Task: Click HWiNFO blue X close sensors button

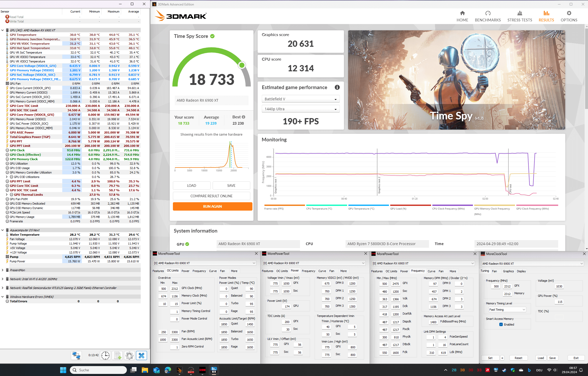Action: tap(142, 355)
